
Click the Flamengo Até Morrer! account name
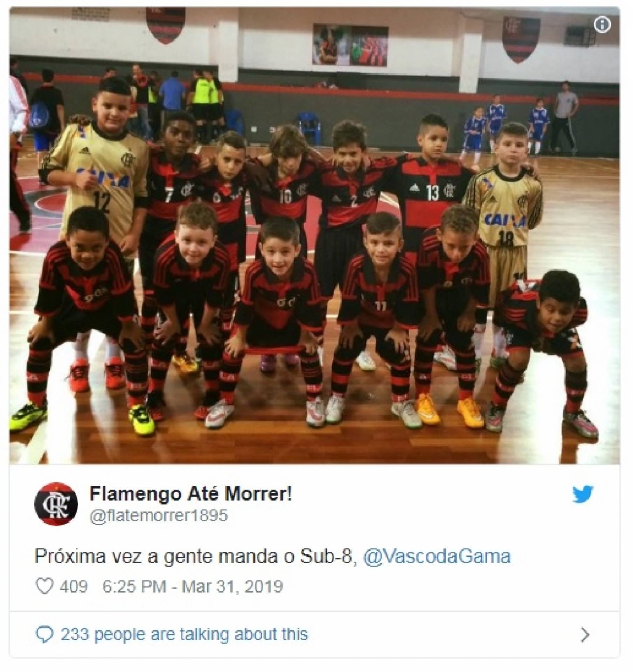(191, 495)
